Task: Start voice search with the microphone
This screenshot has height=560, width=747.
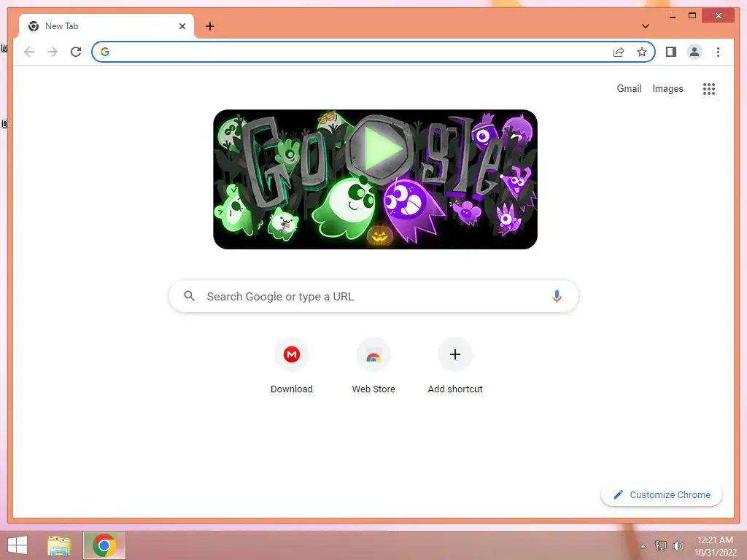Action: point(557,296)
